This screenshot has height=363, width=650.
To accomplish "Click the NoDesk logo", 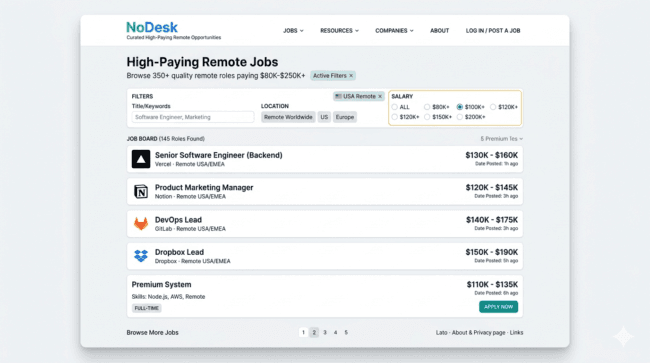I will [152, 27].
